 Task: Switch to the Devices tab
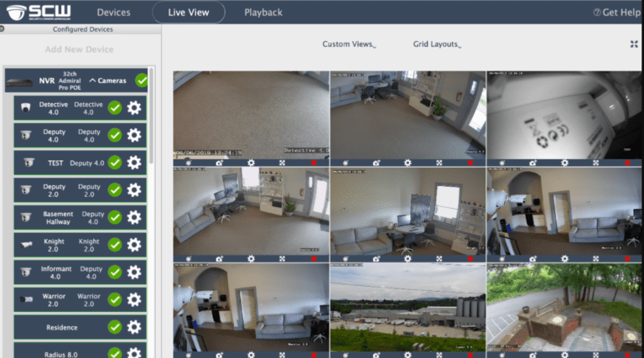(113, 13)
